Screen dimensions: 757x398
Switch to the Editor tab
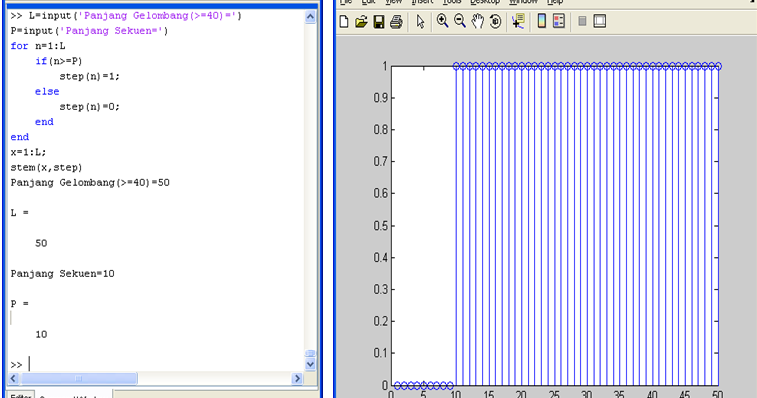(x=21, y=395)
